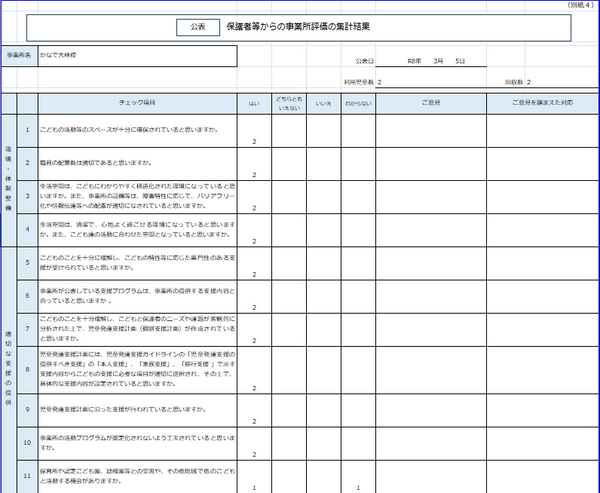Viewport: 600px width, 493px height.
Task: Select the ご意見を踏まえた対応 column header
Action: pos(543,103)
